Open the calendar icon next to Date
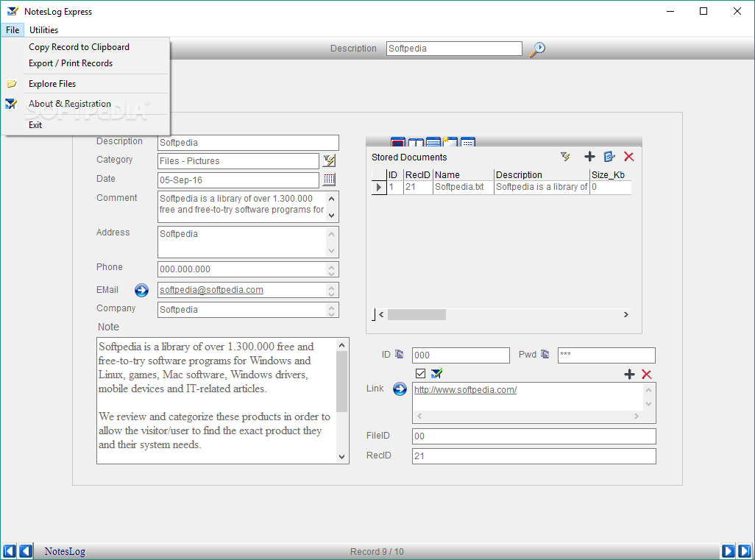Screen dimensions: 755x560 pos(330,179)
